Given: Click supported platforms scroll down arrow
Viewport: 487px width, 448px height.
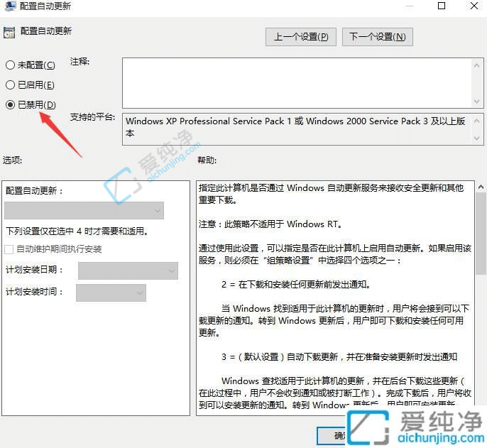Looking at the screenshot, I should pos(477,138).
